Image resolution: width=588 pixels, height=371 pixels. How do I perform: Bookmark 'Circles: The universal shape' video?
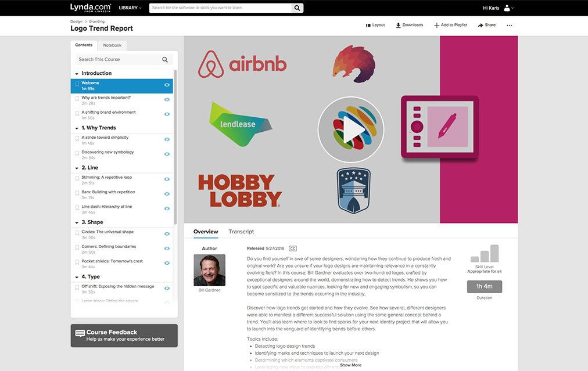[x=77, y=233]
